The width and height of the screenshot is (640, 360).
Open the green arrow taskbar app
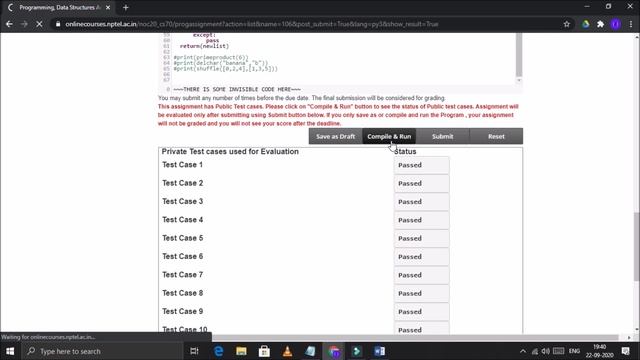pyautogui.click(x=356, y=351)
